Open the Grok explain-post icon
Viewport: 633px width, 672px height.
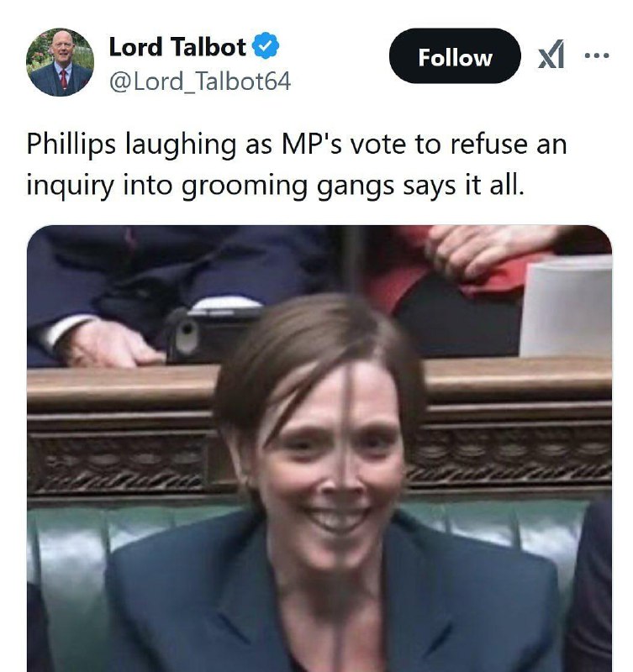click(x=551, y=55)
